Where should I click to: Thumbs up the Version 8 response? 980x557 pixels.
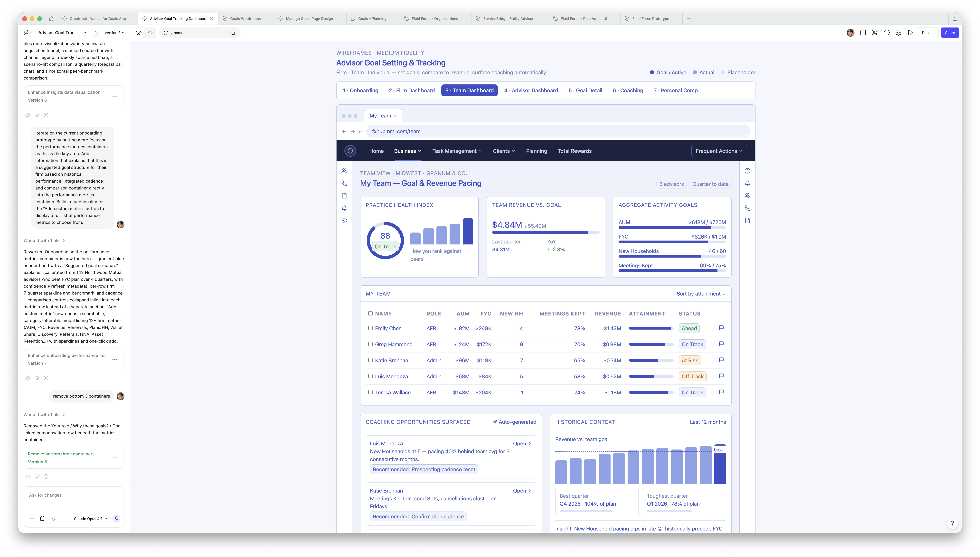[x=28, y=476]
